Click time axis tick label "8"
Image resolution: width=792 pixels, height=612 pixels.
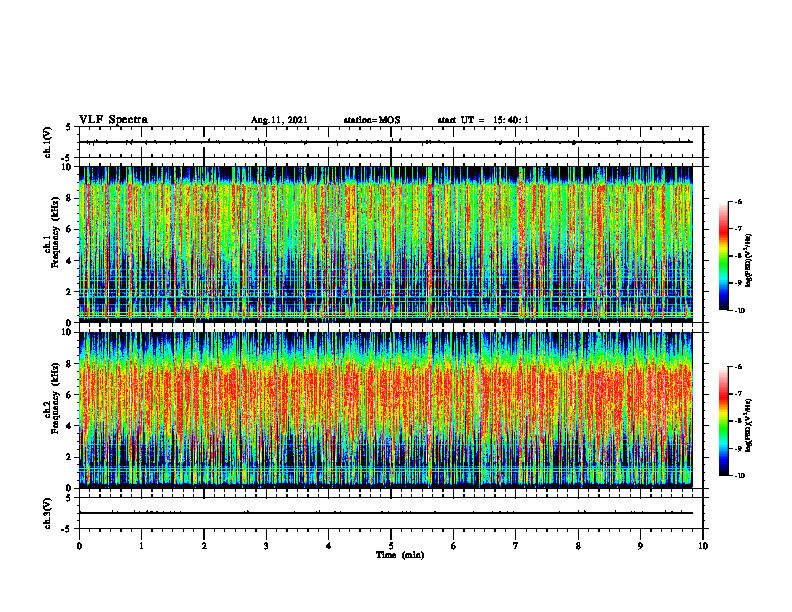point(578,546)
